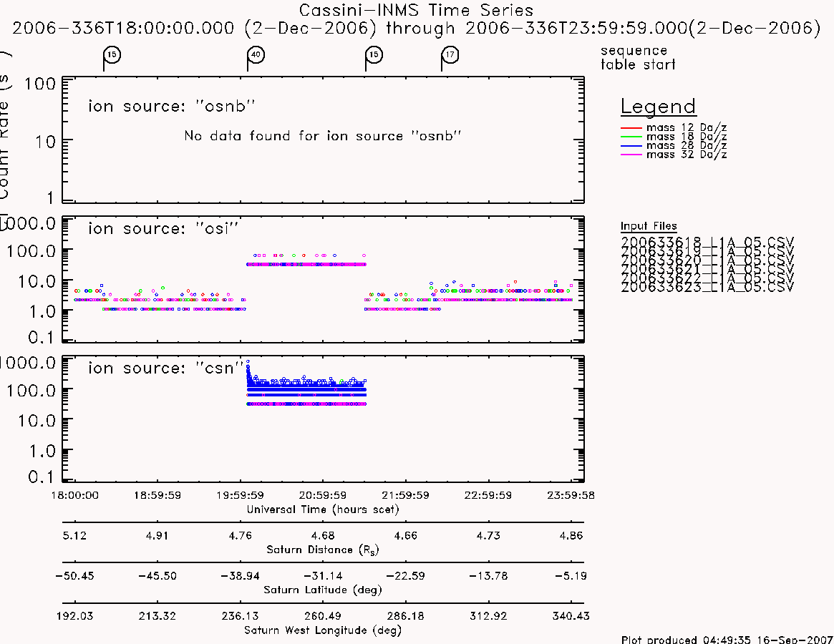Click Saturn Distance value 5.12
The image size is (834, 644).
(x=74, y=535)
